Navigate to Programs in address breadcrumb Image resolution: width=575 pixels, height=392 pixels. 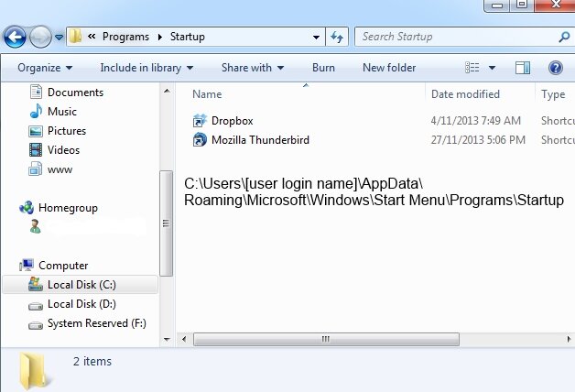pos(125,37)
